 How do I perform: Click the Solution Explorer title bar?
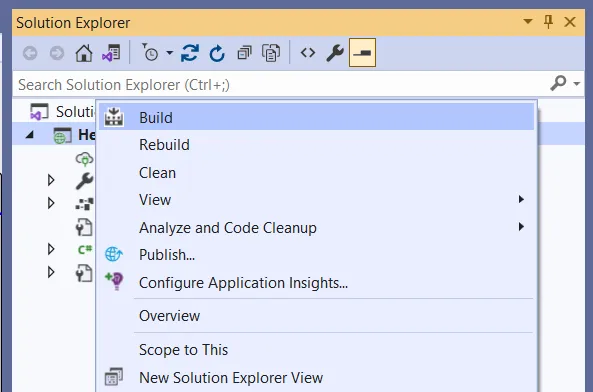click(298, 22)
